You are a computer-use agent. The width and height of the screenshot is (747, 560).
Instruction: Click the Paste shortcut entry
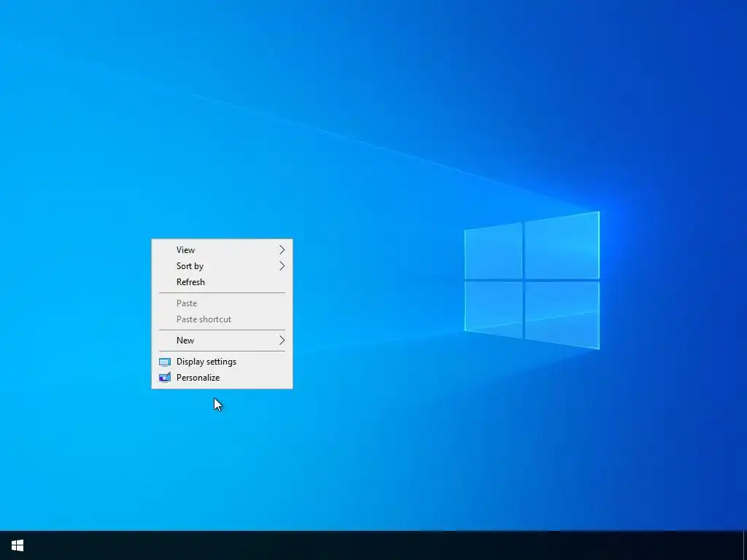click(222, 319)
